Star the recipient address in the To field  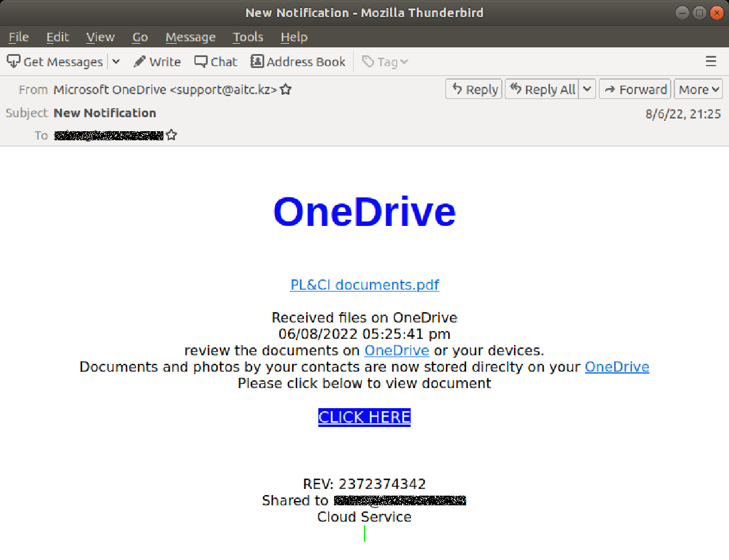[x=171, y=135]
